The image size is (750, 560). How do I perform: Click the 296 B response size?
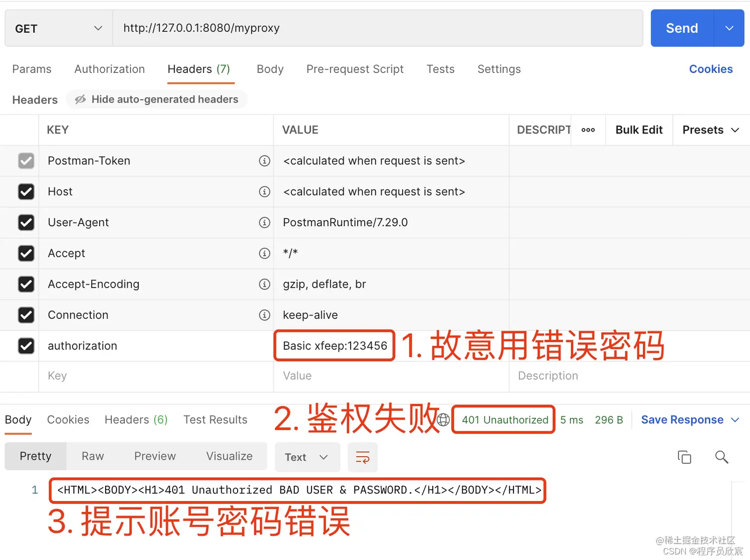coord(609,420)
